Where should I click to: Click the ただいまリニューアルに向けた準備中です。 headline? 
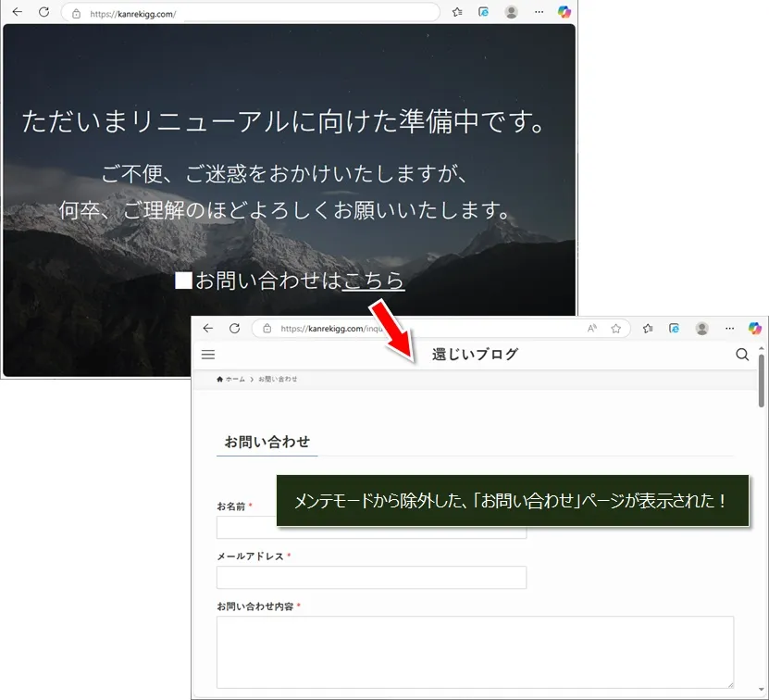coord(284,121)
